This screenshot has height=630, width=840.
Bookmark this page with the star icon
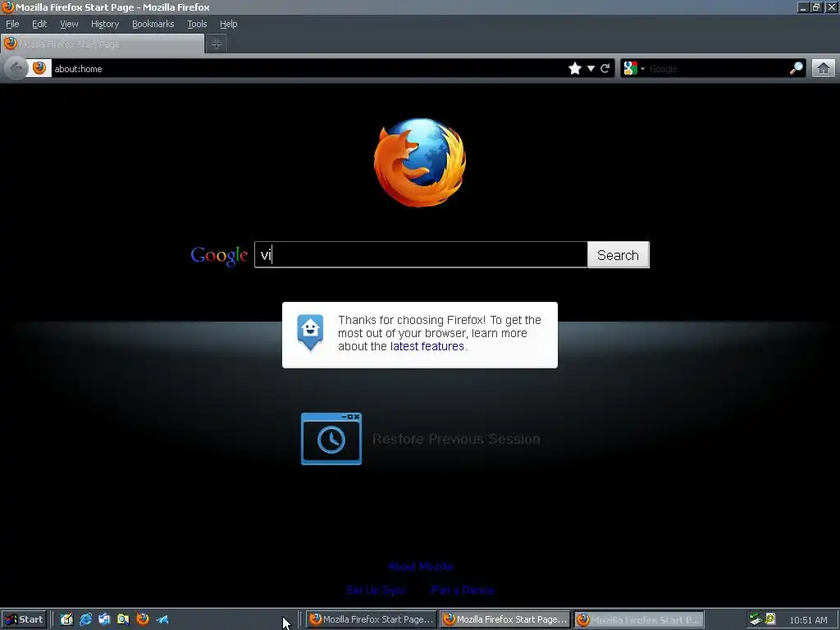click(x=575, y=69)
